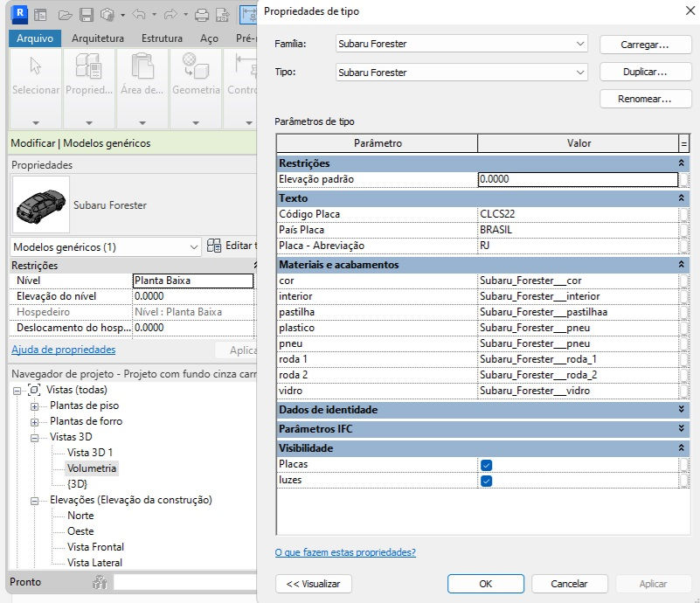
Task: Click the Undo arrow icon
Action: 139,15
